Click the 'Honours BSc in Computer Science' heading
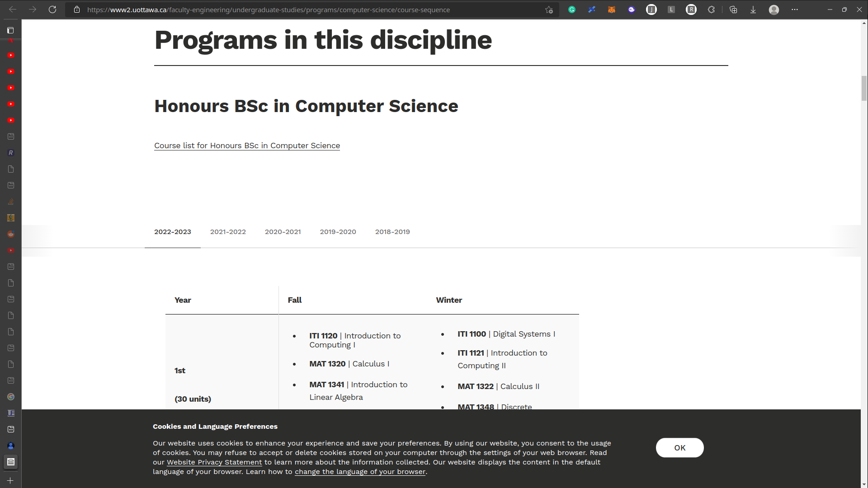The width and height of the screenshot is (868, 488). 306,106
